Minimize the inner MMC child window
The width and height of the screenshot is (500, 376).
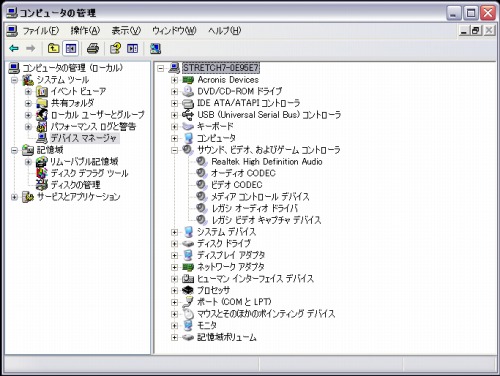(464, 31)
